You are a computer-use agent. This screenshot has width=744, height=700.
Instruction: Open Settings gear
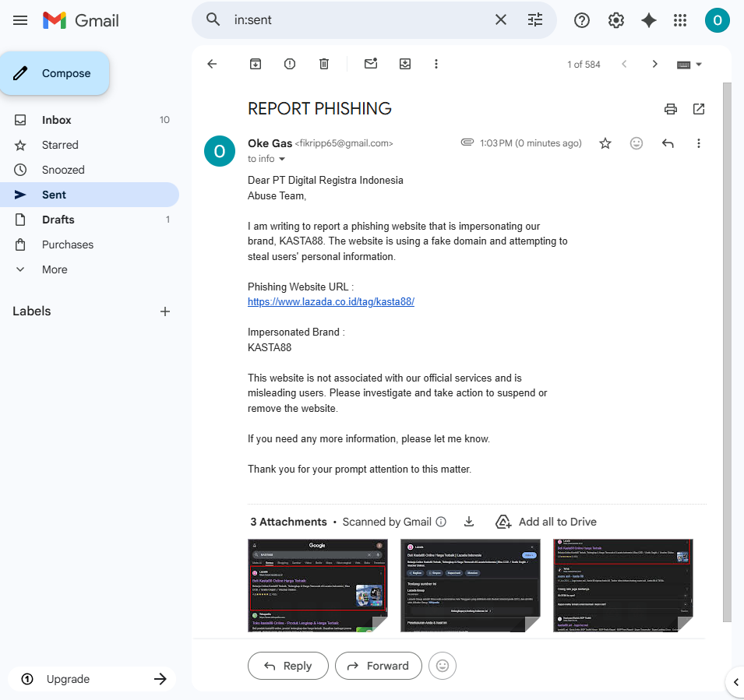tap(616, 20)
